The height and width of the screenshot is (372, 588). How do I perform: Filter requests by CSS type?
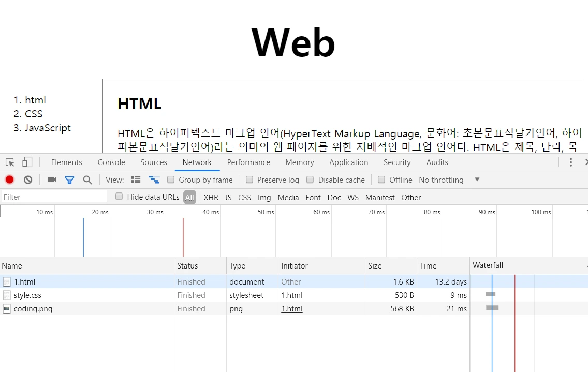pyautogui.click(x=244, y=197)
